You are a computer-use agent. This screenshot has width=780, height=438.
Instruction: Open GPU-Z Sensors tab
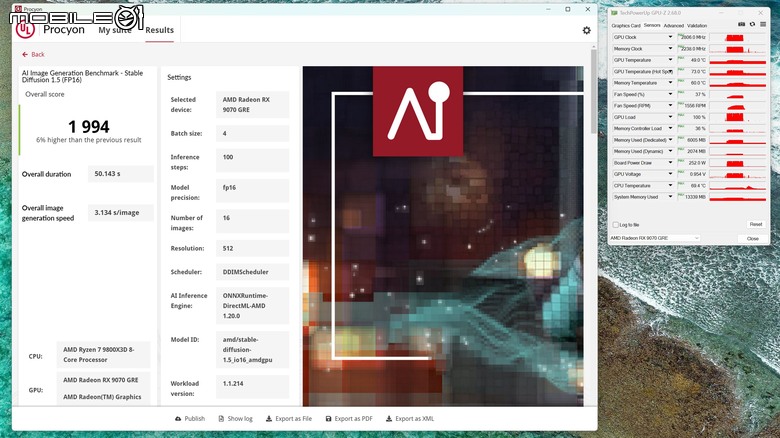tap(652, 25)
